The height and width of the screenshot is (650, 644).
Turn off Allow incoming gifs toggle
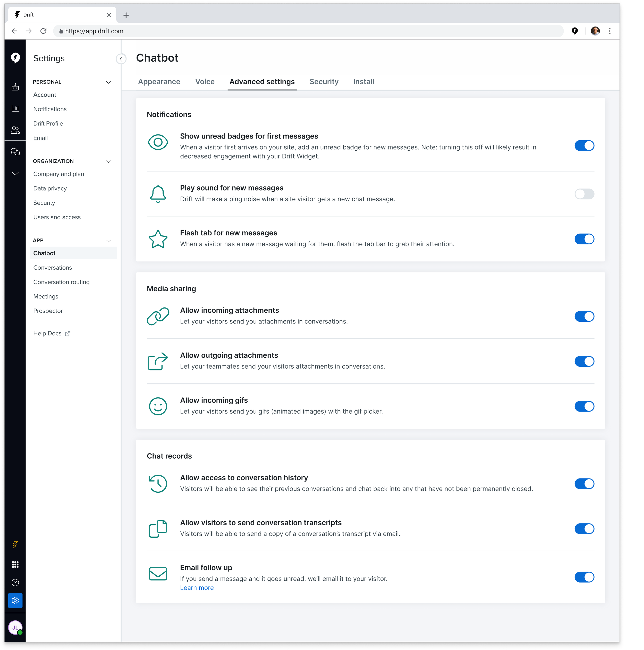(584, 406)
